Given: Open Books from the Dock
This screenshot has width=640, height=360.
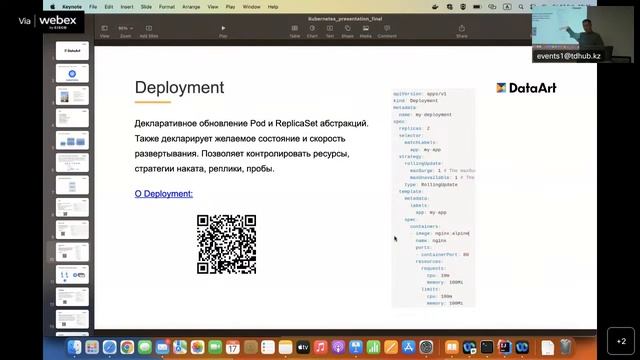Looking at the screenshot, I should click(x=451, y=347).
